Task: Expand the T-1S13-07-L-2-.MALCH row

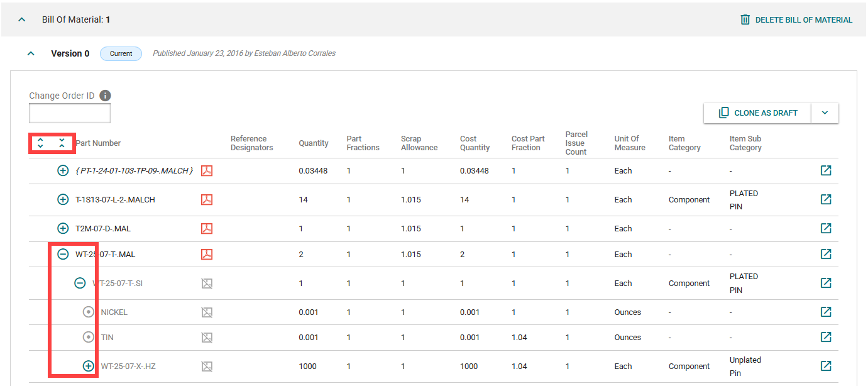Action: pos(63,200)
